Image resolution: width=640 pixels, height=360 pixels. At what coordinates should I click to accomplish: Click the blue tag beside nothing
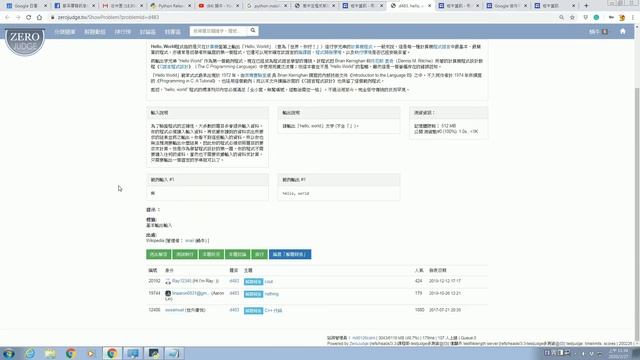[253, 294]
